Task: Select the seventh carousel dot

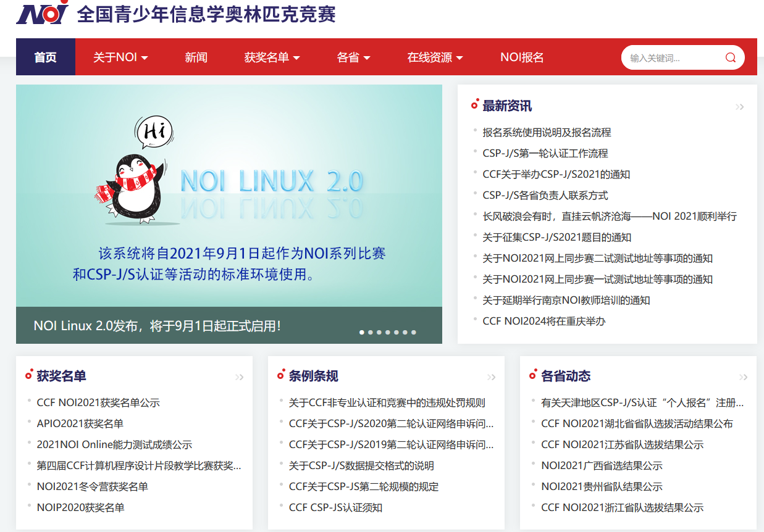Action: (414, 332)
